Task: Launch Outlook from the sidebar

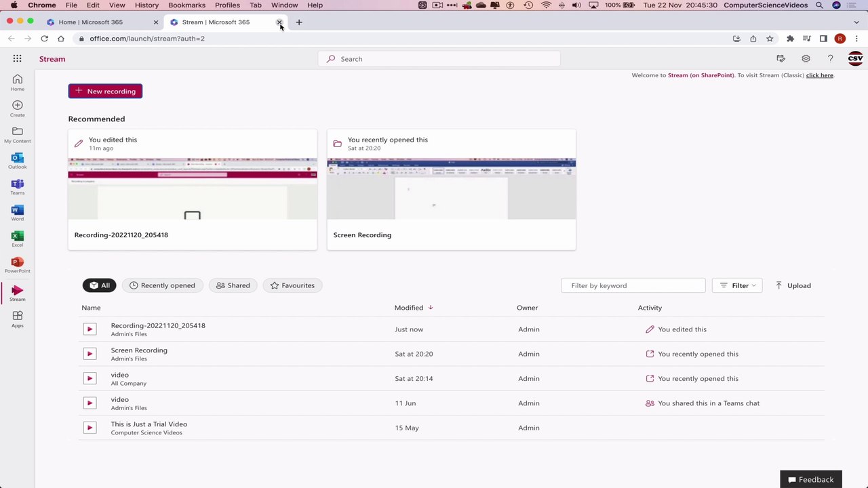Action: 17,161
